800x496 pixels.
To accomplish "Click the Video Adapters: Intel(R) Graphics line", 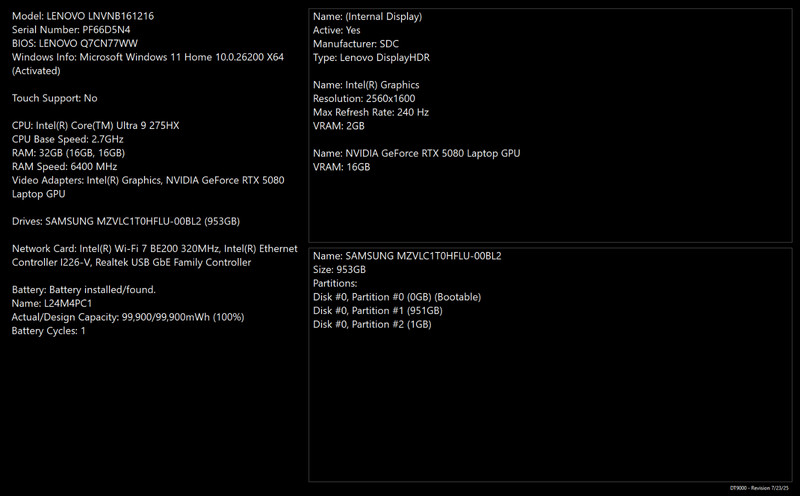I will [x=148, y=180].
